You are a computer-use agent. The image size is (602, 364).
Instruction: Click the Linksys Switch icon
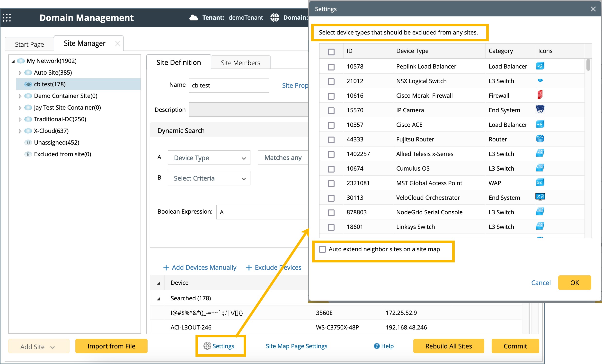point(540,226)
